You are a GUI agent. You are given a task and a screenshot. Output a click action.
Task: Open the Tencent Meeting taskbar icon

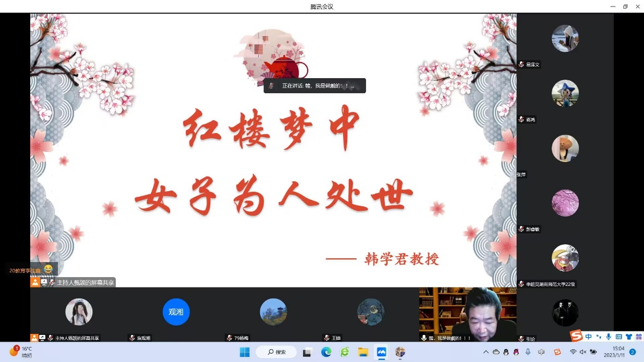pos(381,352)
